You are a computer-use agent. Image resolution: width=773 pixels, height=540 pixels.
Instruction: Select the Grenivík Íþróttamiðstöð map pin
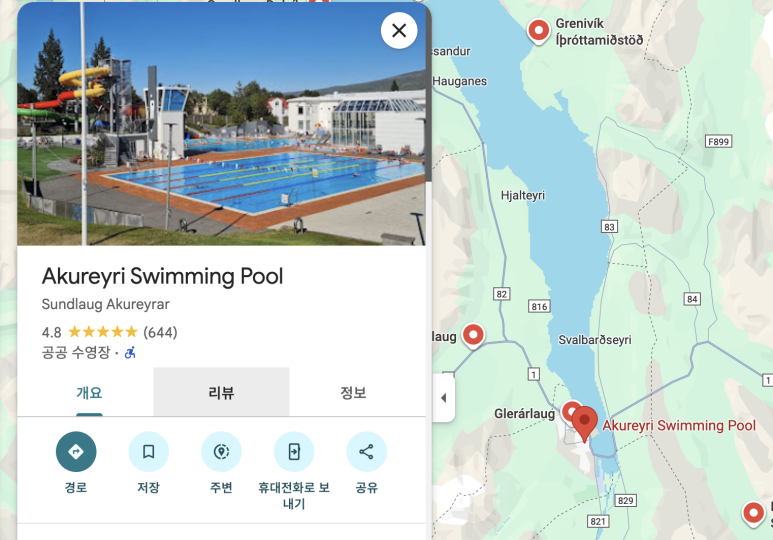pyautogui.click(x=538, y=32)
